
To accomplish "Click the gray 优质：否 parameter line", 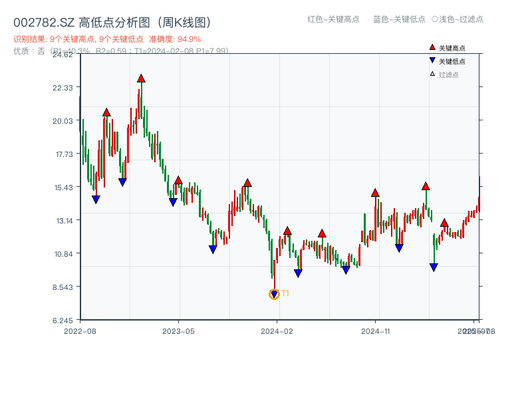I will 121,51.
